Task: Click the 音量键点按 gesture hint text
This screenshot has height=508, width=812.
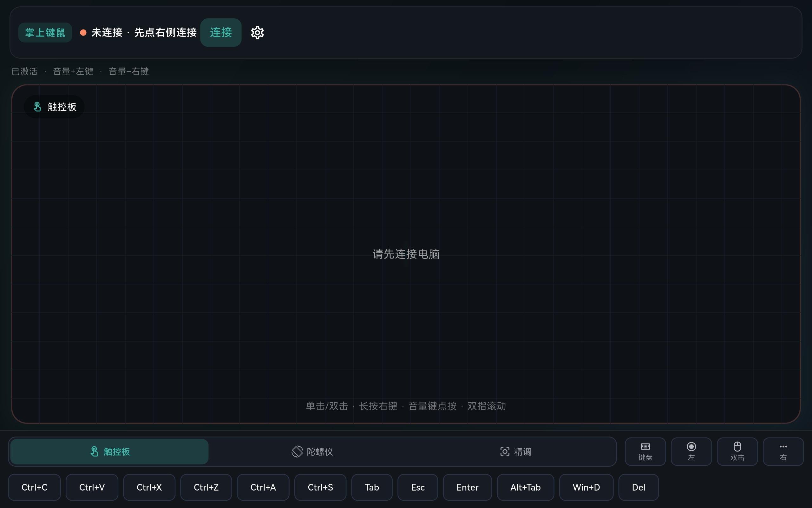Action: pyautogui.click(x=433, y=406)
